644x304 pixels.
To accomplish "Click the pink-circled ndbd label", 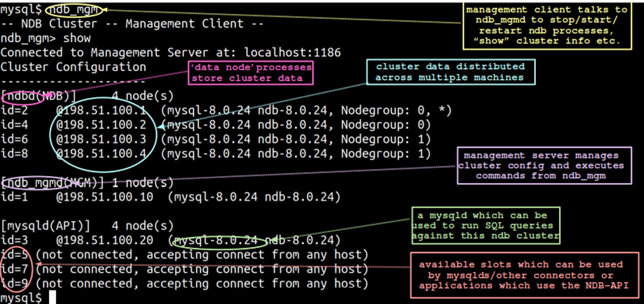I will click(x=23, y=96).
